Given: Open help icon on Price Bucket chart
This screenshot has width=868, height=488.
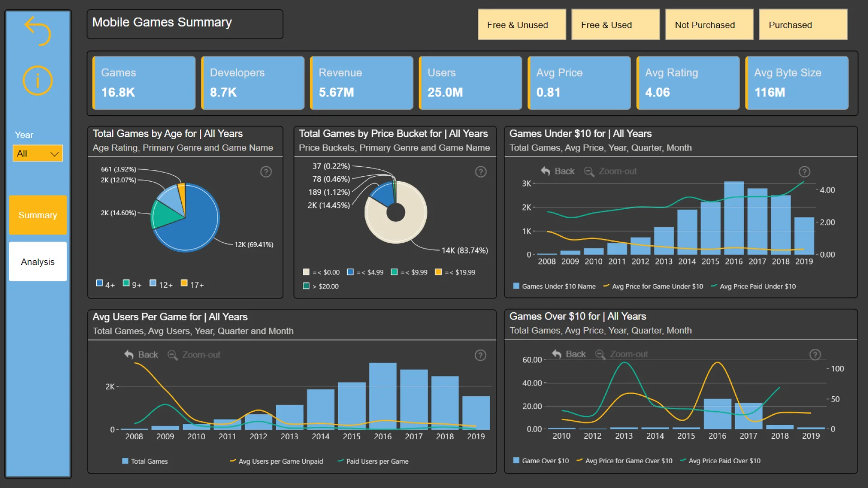Looking at the screenshot, I should pyautogui.click(x=481, y=172).
